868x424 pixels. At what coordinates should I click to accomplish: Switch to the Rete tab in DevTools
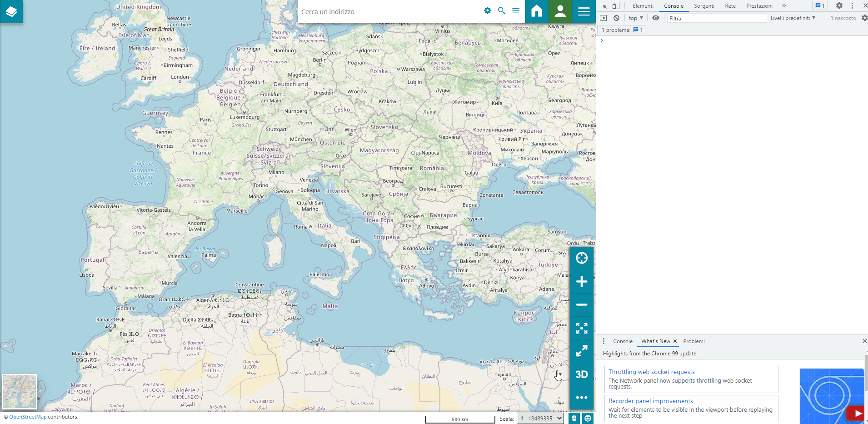(x=730, y=5)
